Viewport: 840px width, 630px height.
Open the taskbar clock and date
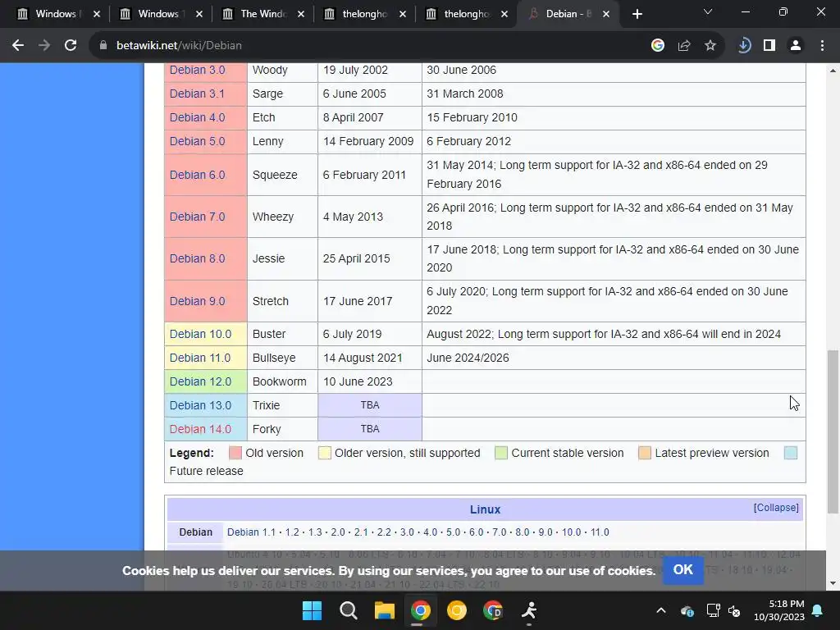[x=779, y=610]
